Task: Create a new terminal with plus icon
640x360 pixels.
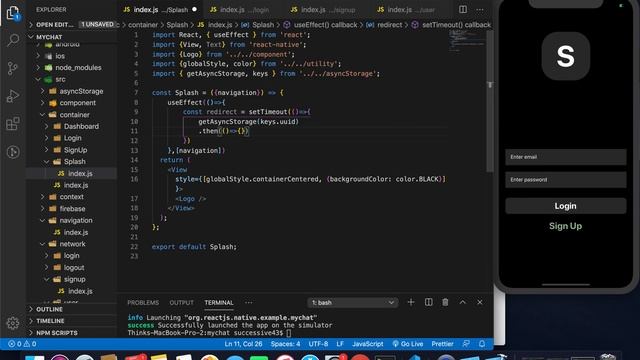Action: point(411,302)
